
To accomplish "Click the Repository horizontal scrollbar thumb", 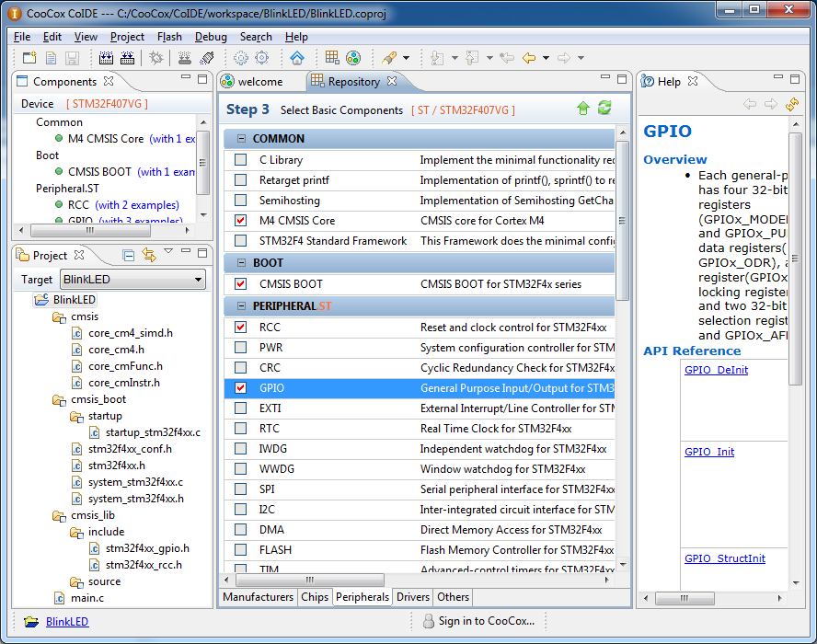I will click(x=310, y=580).
